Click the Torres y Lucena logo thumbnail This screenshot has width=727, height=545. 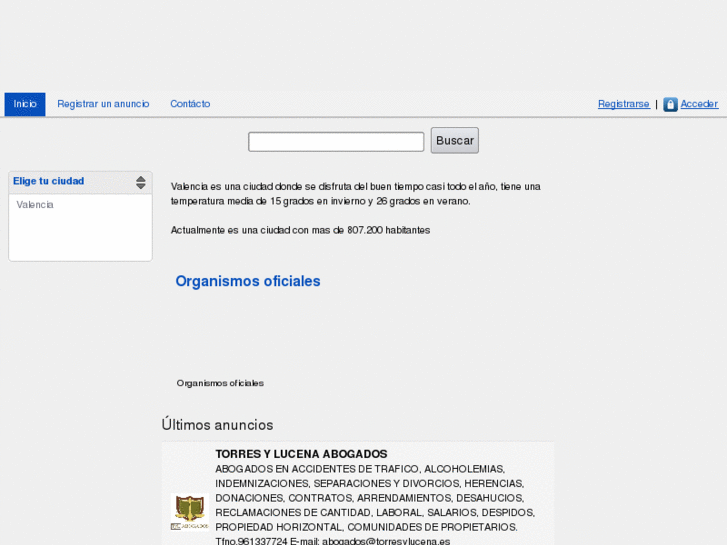[190, 512]
